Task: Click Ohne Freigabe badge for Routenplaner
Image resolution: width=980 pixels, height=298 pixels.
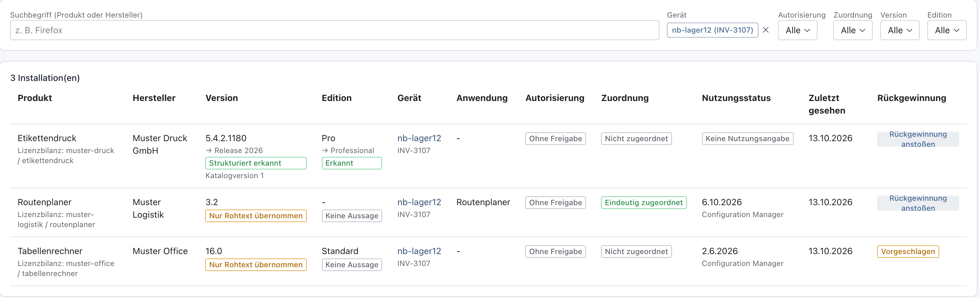Action: (x=556, y=202)
